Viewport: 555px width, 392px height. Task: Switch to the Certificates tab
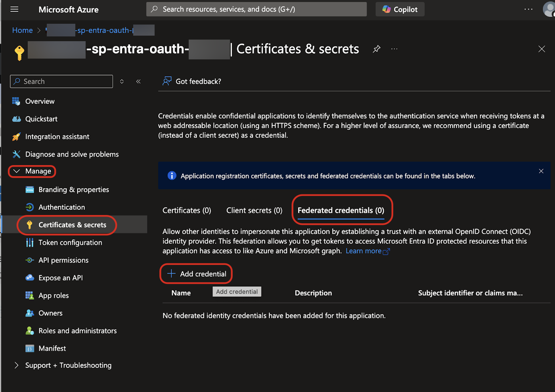[x=186, y=210]
